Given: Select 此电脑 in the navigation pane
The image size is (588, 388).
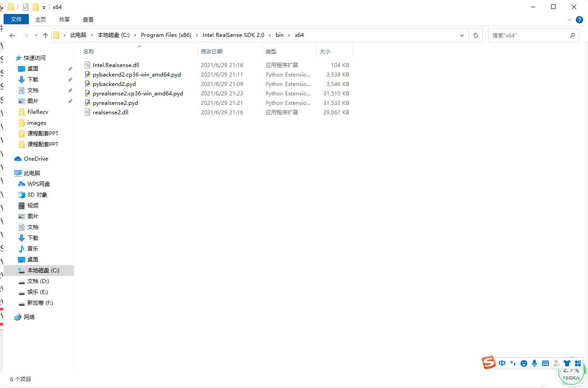Looking at the screenshot, I should [x=32, y=173].
